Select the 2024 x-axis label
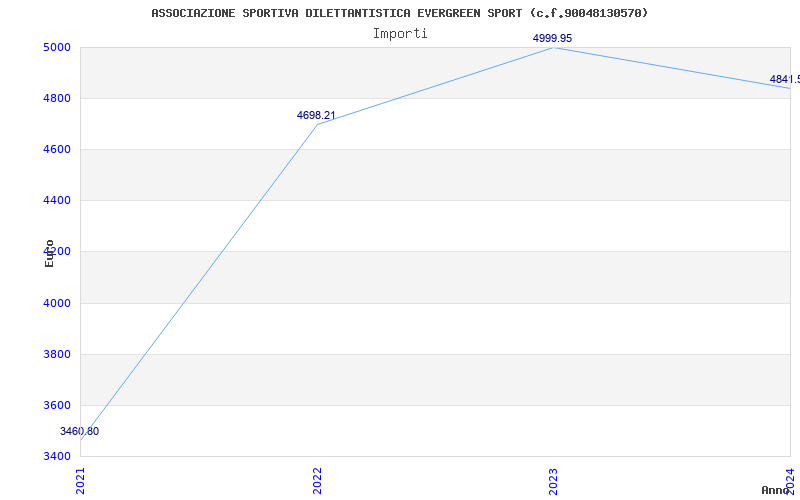 pos(790,481)
